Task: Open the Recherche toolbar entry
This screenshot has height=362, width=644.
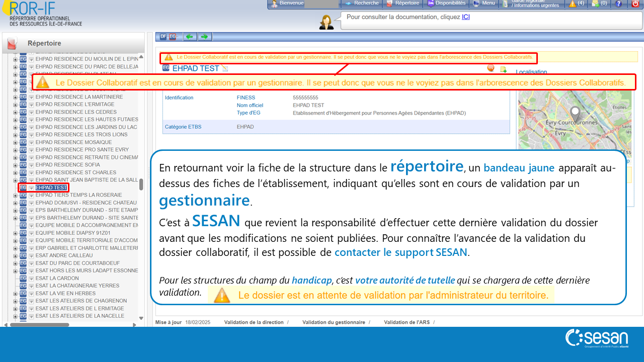Action: point(362,4)
